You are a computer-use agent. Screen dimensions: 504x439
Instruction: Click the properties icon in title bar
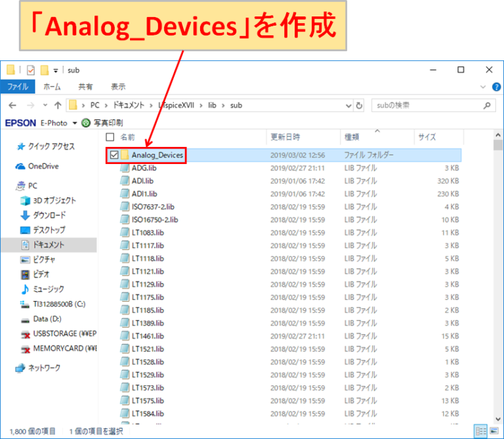[30, 70]
